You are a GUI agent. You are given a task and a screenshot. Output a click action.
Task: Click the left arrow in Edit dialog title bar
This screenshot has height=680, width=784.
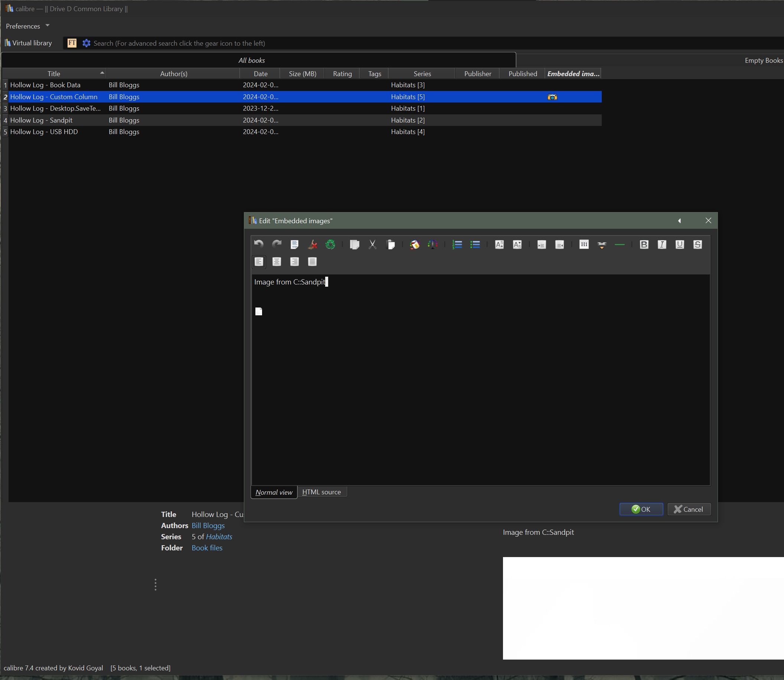click(679, 221)
